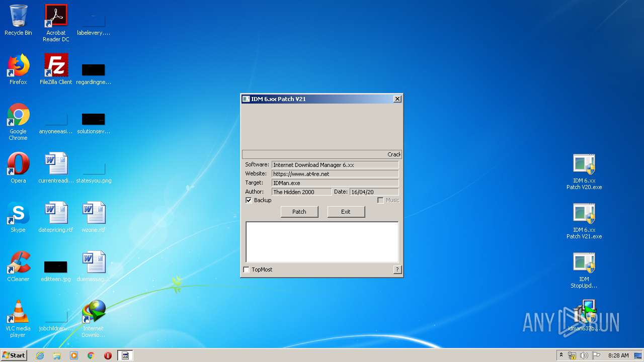This screenshot has width=644, height=362.
Task: Open media player taskbar icon
Action: 74,355
